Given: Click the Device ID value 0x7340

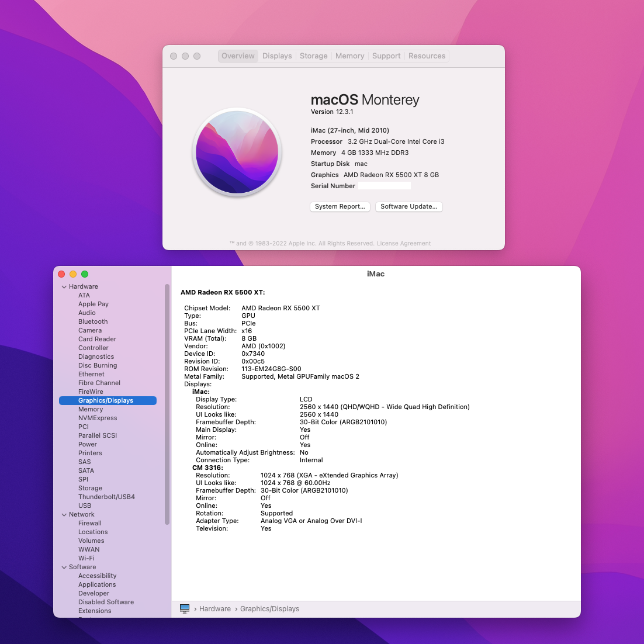Looking at the screenshot, I should (x=253, y=354).
